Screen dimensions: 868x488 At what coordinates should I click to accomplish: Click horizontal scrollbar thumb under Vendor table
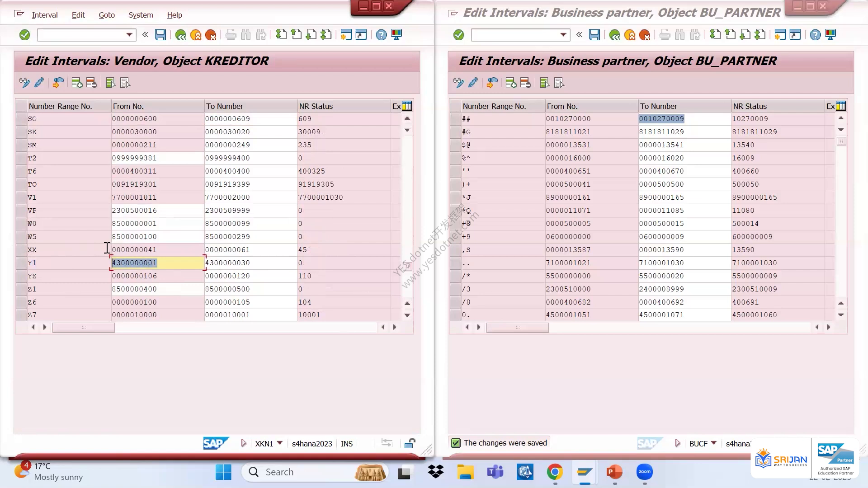point(84,328)
